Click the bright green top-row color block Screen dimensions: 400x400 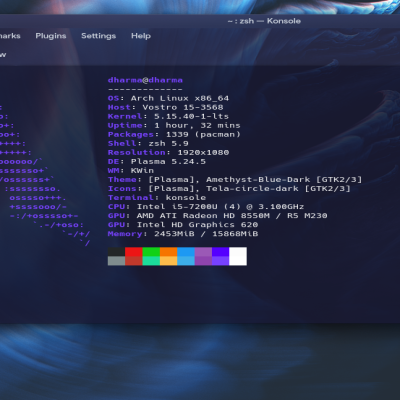coord(151,251)
